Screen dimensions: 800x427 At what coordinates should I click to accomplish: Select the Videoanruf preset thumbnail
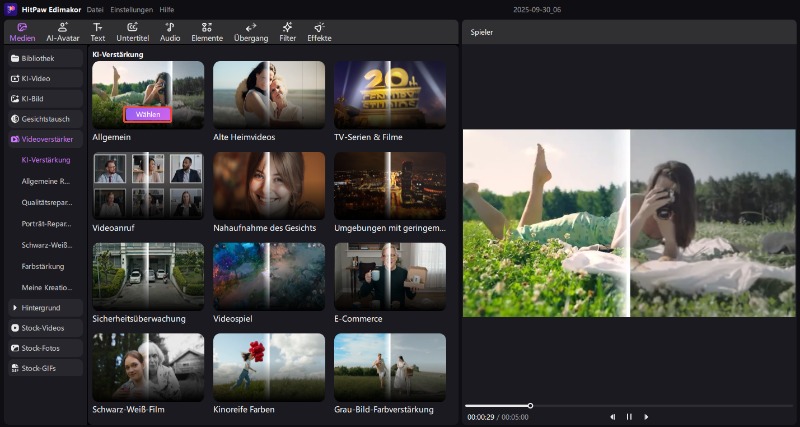pyautogui.click(x=148, y=186)
